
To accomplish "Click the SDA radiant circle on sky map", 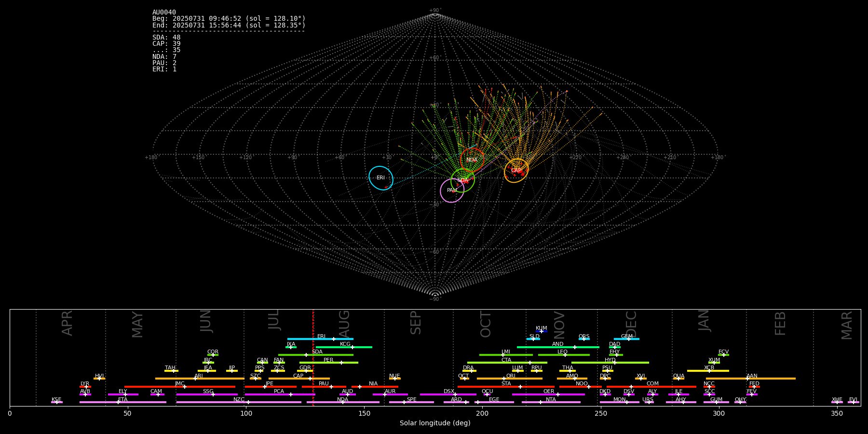I will [x=463, y=180].
